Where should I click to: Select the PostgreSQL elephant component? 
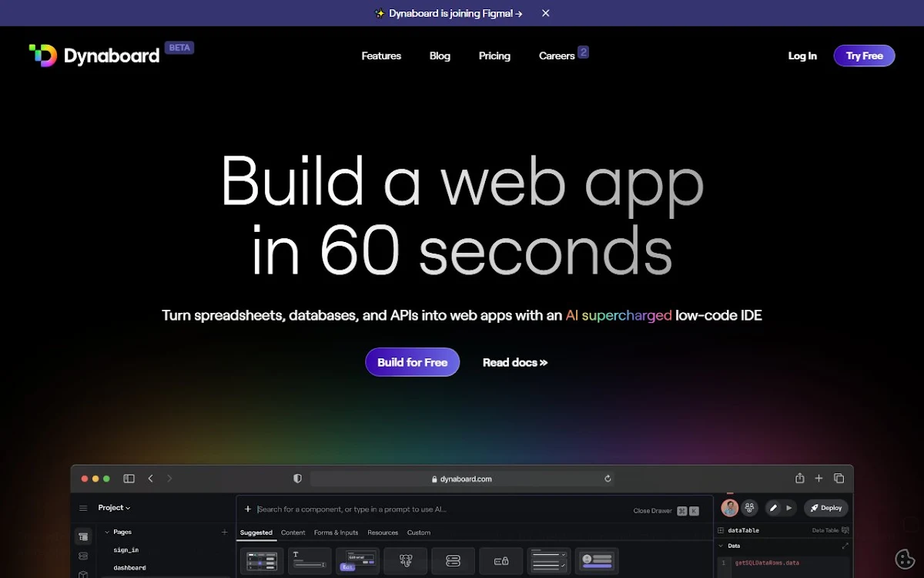click(405, 561)
